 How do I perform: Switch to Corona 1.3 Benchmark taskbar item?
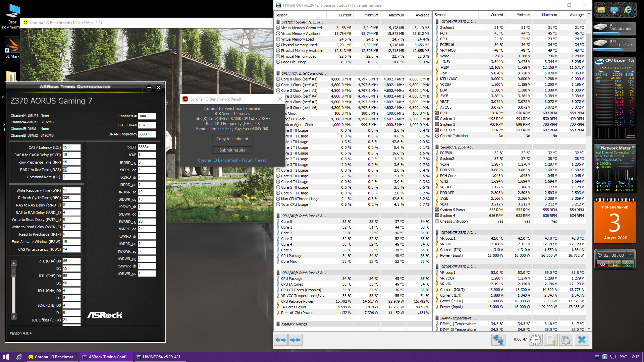coord(52,357)
